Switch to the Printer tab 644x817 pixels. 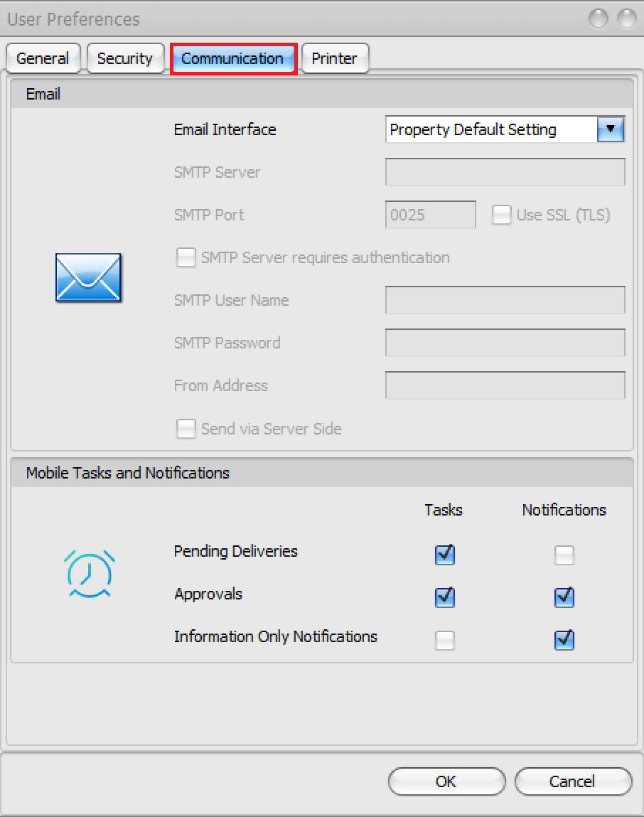coord(334,58)
